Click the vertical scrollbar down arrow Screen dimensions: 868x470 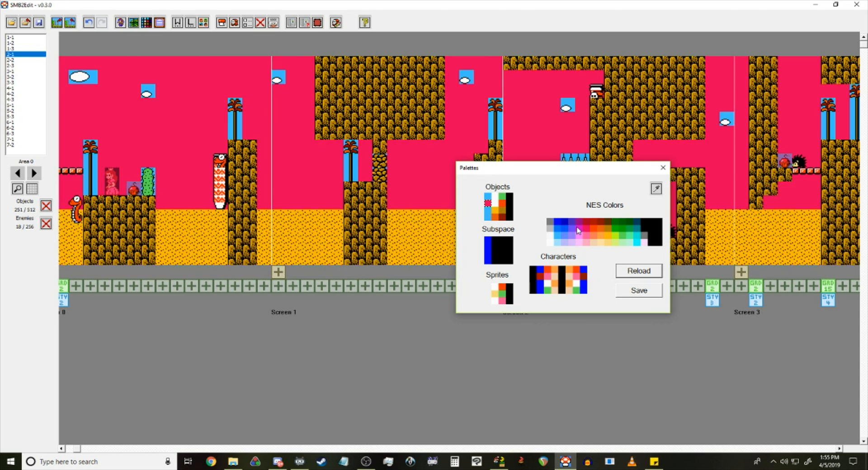point(863,441)
